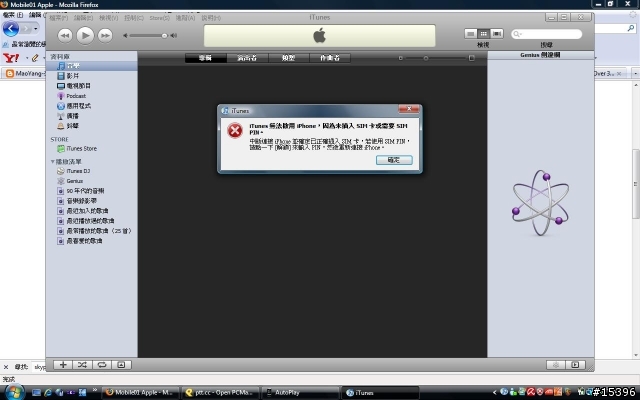The image size is (640, 400).
Task: Toggle the artwork viewer button
Action: (x=121, y=365)
